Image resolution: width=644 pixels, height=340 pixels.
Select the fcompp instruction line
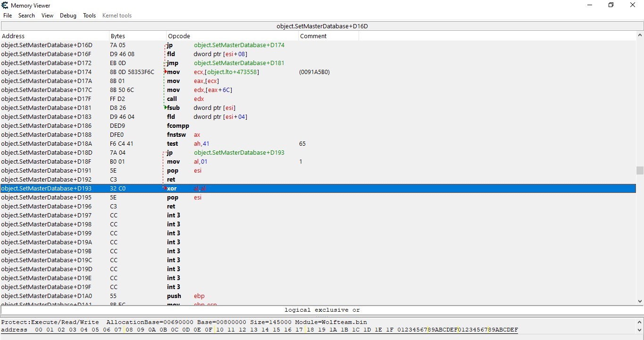coord(318,125)
